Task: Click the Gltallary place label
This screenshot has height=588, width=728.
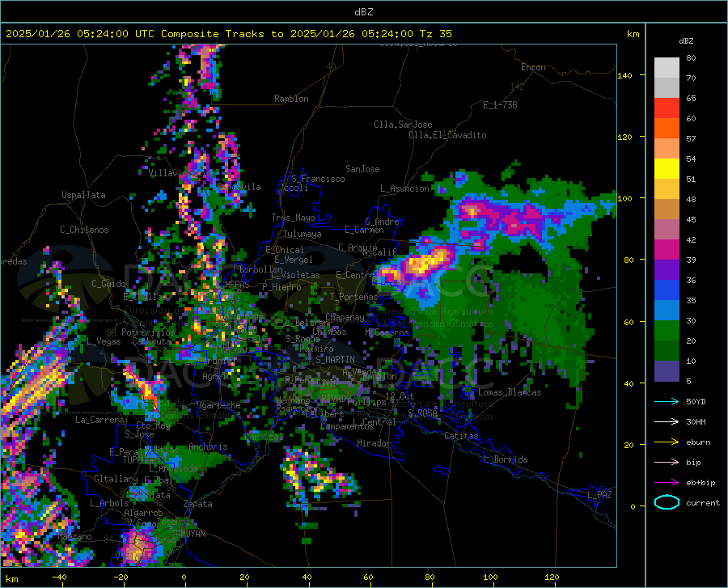Action: (116, 479)
